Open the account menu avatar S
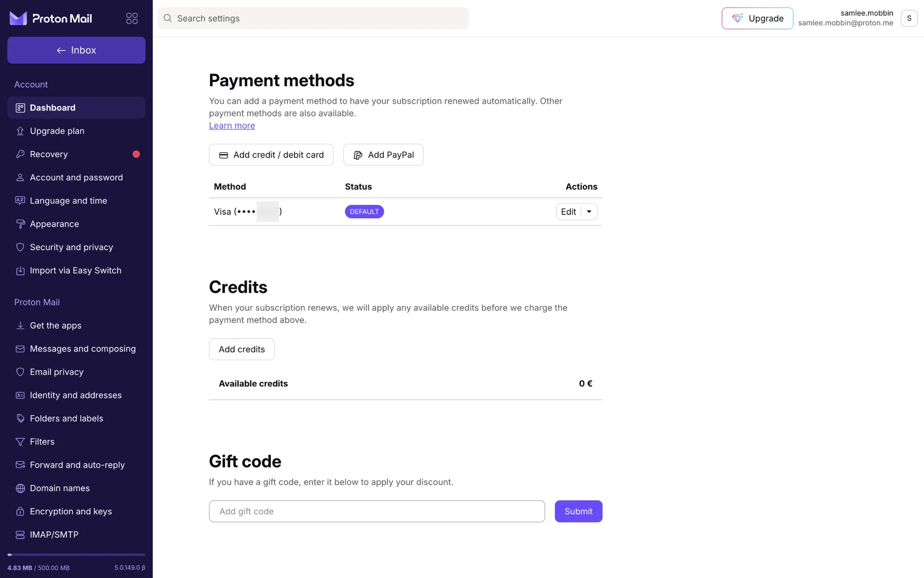This screenshot has height=578, width=924. [x=909, y=18]
